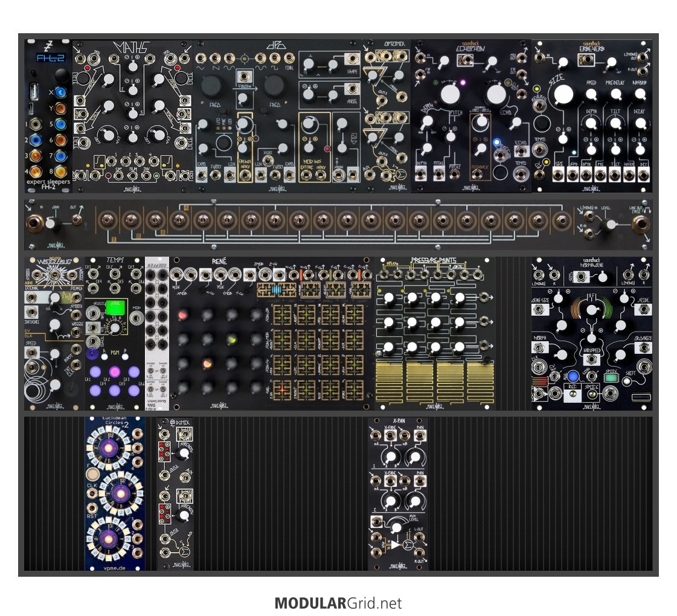Click the blue FH-2 display screen

(50, 58)
